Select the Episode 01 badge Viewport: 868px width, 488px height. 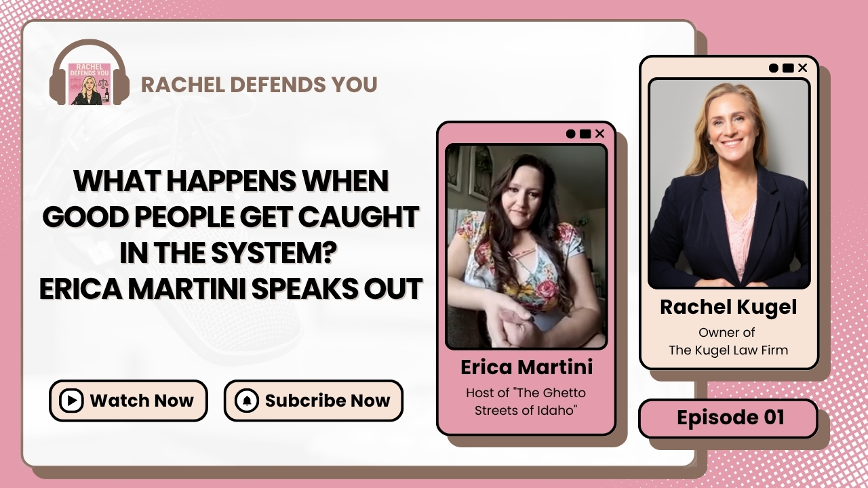(728, 418)
